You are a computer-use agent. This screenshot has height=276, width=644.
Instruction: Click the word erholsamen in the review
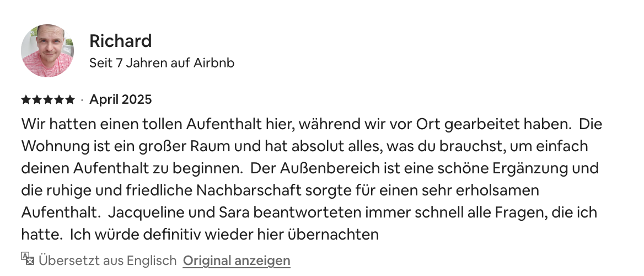(491, 190)
